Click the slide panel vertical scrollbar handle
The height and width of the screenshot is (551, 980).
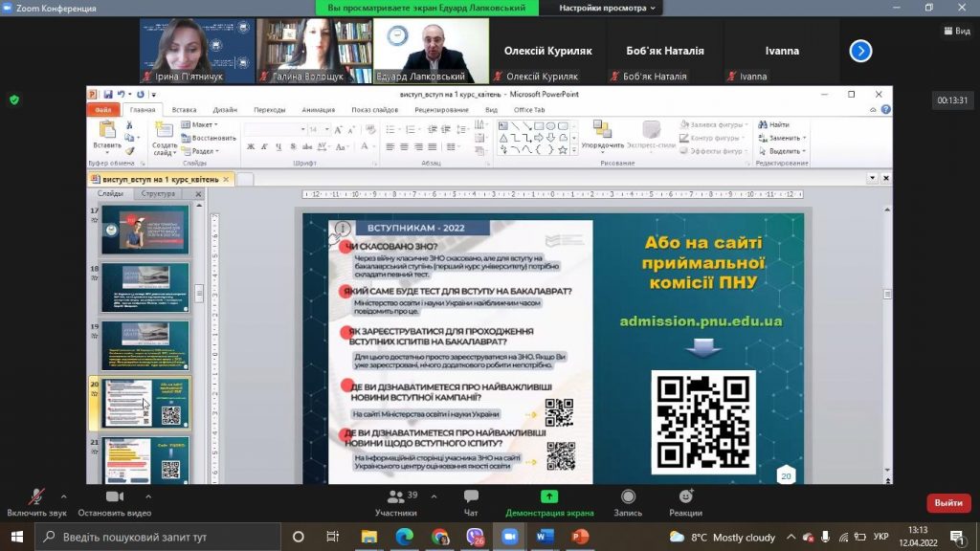199,293
